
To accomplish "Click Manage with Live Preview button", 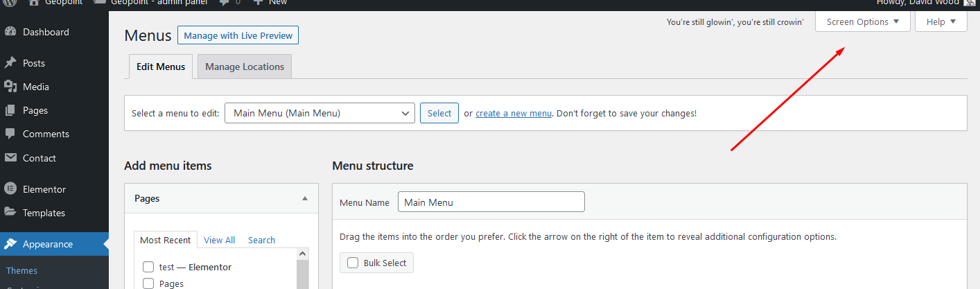I will [x=238, y=35].
